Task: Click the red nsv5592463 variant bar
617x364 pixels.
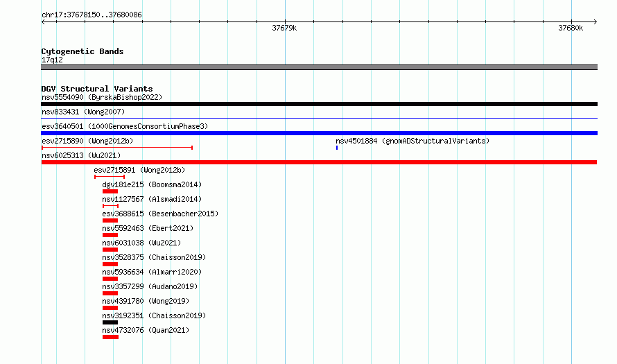Action: [110, 235]
